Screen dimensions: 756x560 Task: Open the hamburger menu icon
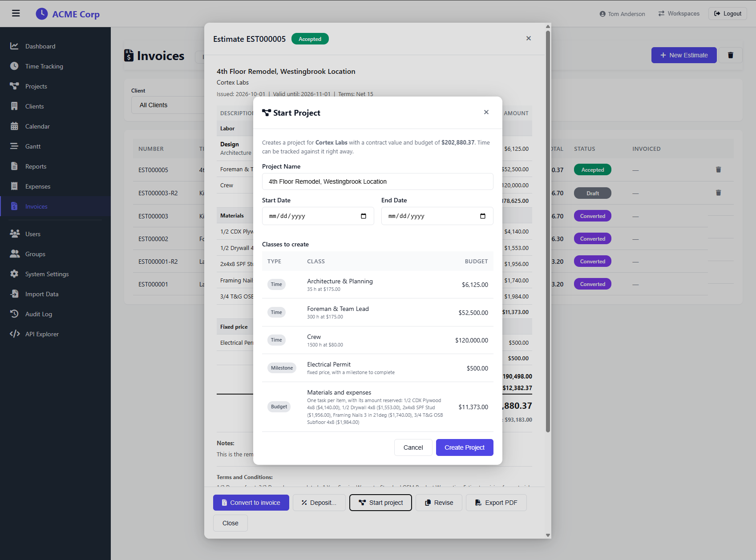coord(16,13)
